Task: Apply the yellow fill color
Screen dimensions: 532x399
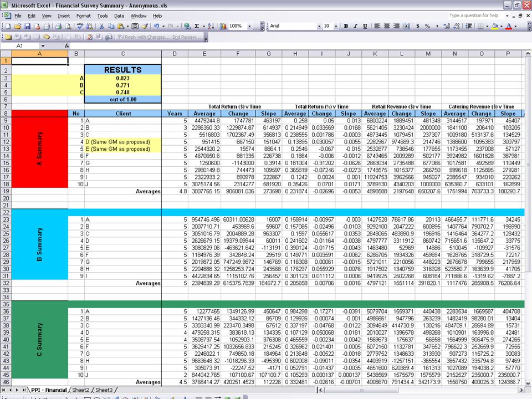Action: tap(495, 26)
